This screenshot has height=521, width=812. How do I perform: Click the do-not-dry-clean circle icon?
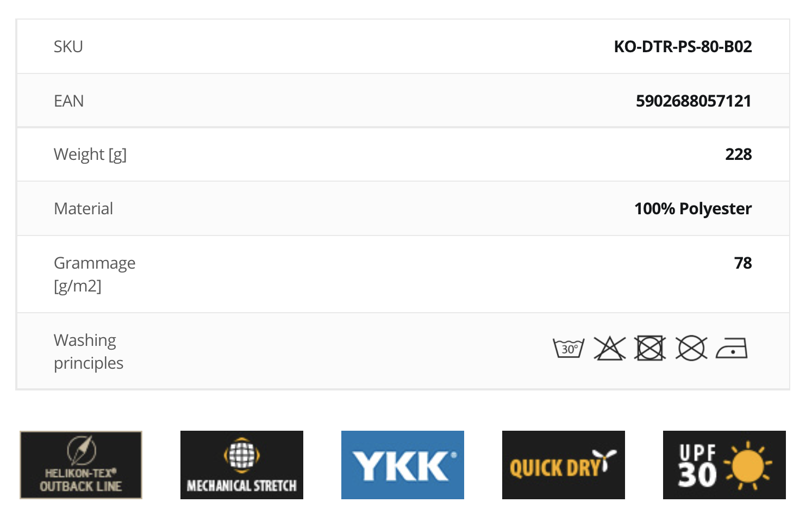click(691, 348)
